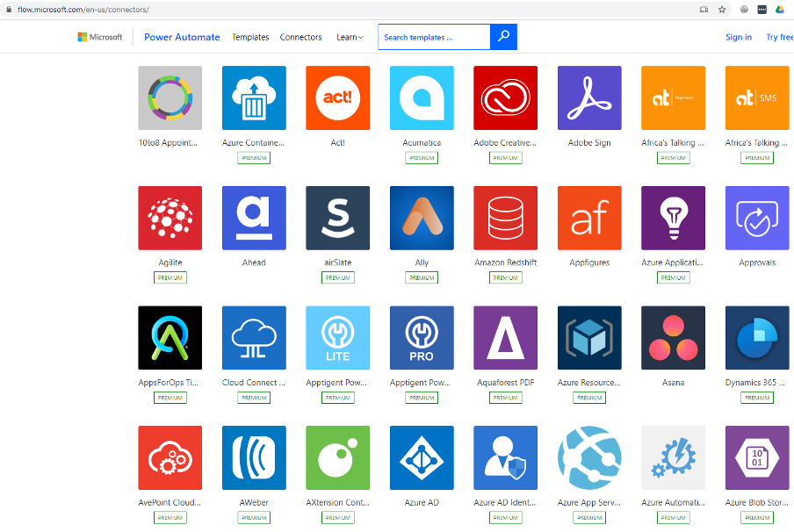
Task: Open the AWeber connector icon
Action: point(254,458)
